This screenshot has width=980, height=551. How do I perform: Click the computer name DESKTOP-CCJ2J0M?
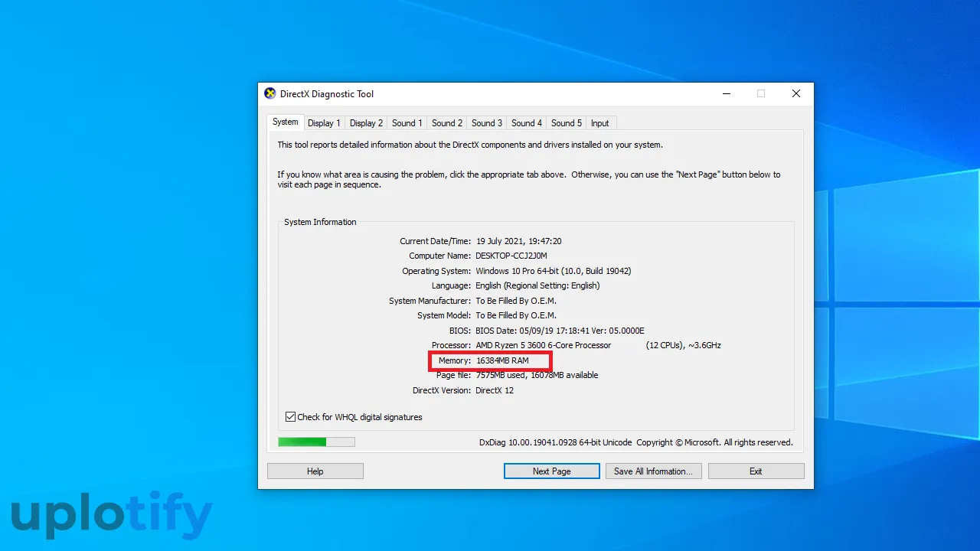[x=511, y=256]
